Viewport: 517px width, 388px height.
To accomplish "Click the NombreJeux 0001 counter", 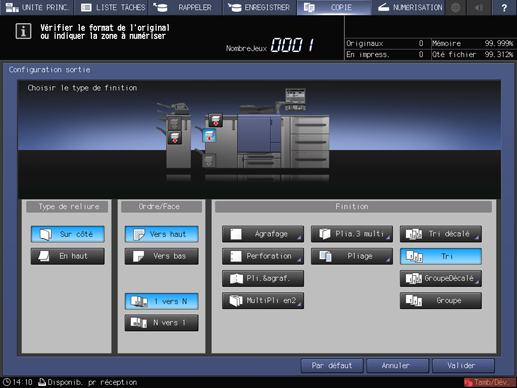I will click(270, 45).
